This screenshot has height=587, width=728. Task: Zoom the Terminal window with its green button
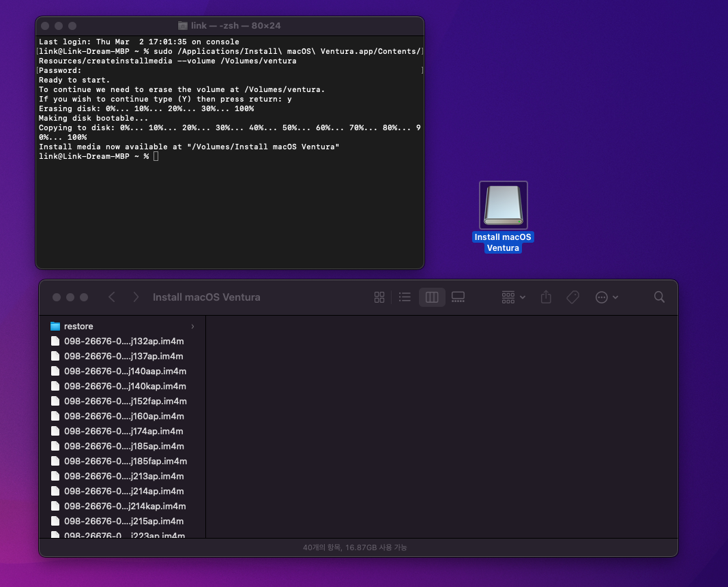72,26
